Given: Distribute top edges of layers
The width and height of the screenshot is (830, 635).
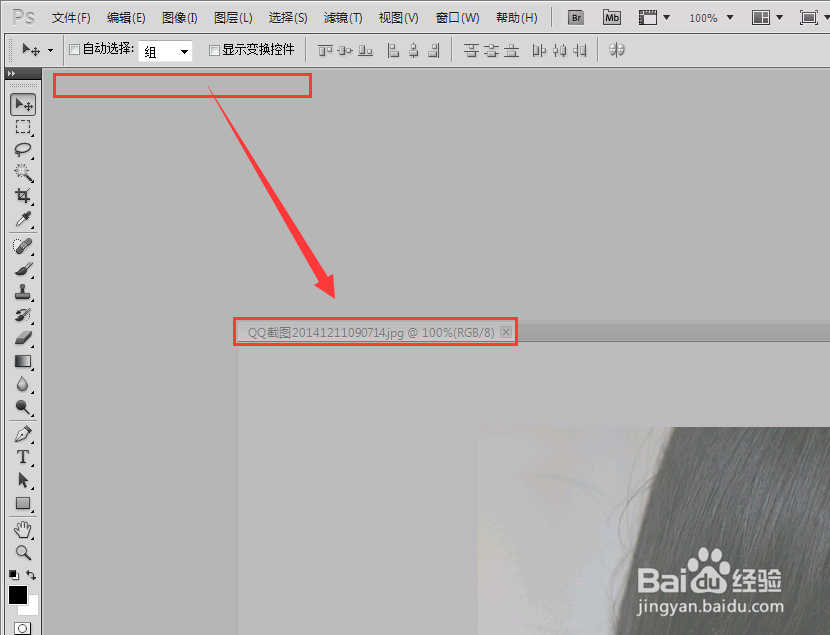Looking at the screenshot, I should (x=471, y=50).
